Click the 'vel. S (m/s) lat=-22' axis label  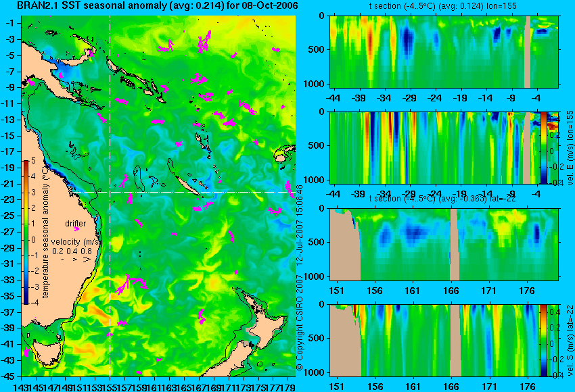[x=570, y=341]
